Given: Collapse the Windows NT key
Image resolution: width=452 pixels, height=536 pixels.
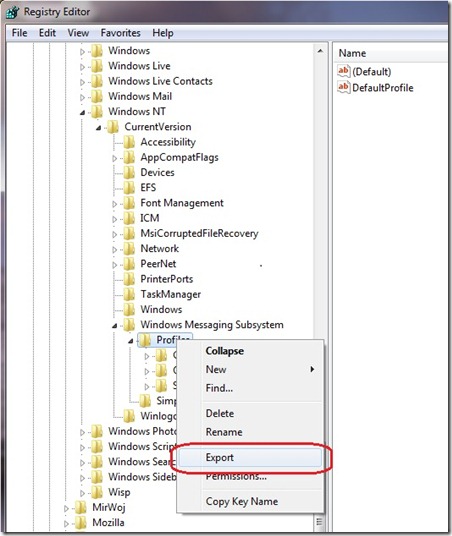Looking at the screenshot, I should [82, 112].
